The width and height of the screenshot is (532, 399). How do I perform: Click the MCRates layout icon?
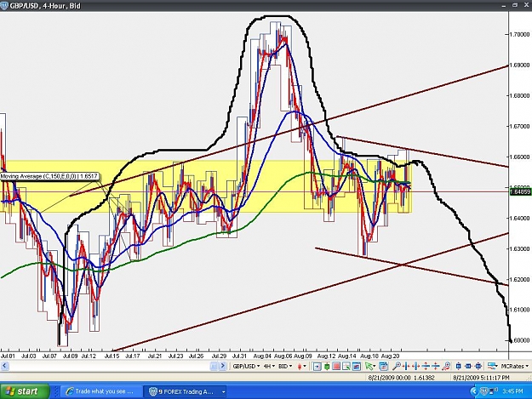click(492, 366)
